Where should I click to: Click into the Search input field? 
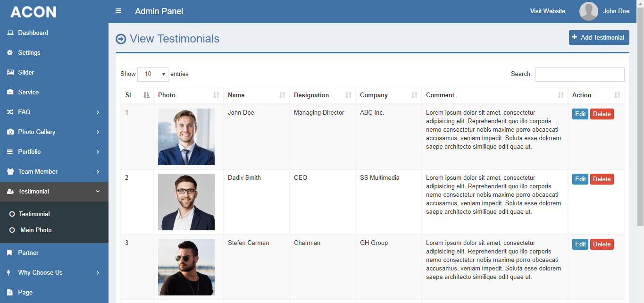pyautogui.click(x=579, y=74)
